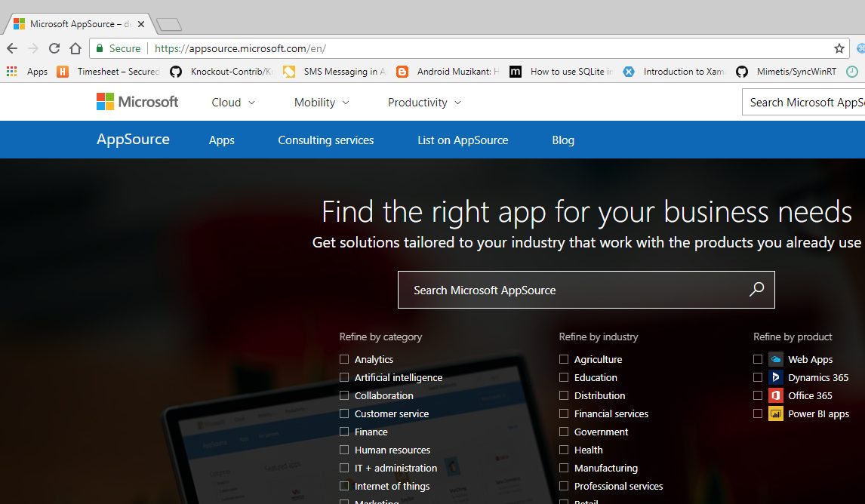Click the search magnifier in AppSource search bar
Viewport: 865px width, 504px height.
click(756, 290)
